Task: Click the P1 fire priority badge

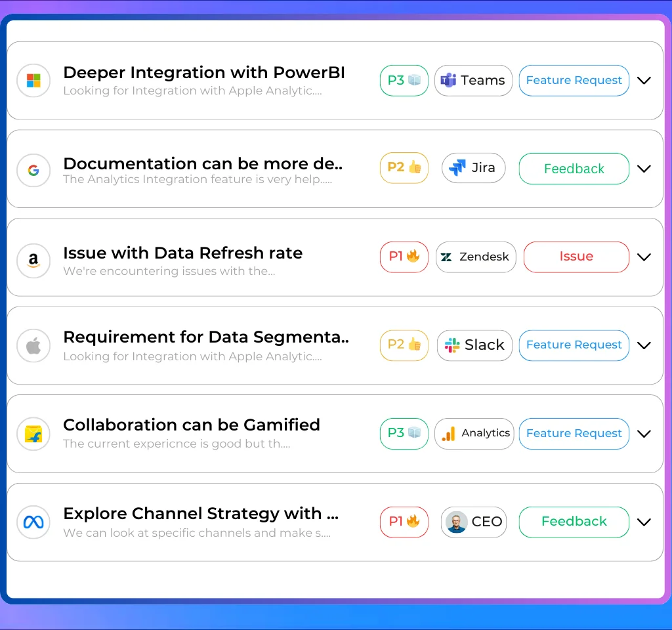Action: 404,257
